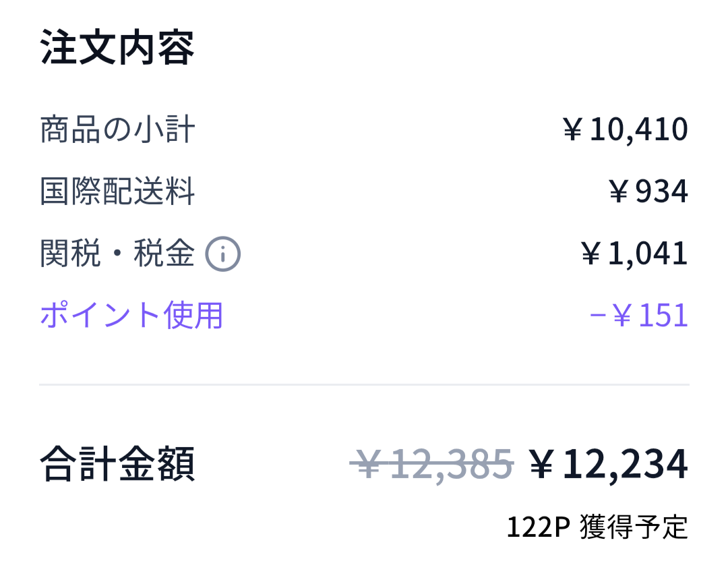728x580 pixels.
Task: Click the purple 151 points discount number
Action: coord(663,315)
